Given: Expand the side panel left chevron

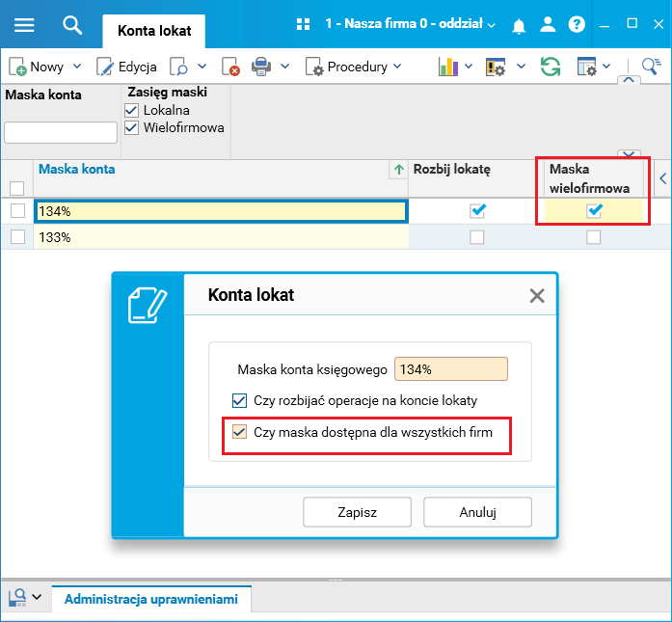Looking at the screenshot, I should click(x=663, y=178).
